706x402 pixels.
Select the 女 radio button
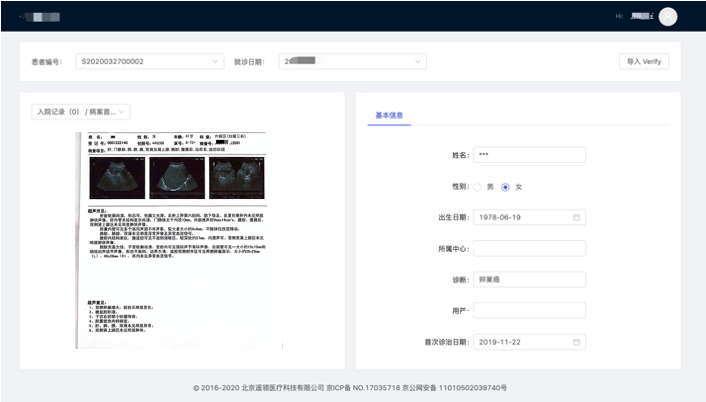click(x=506, y=187)
